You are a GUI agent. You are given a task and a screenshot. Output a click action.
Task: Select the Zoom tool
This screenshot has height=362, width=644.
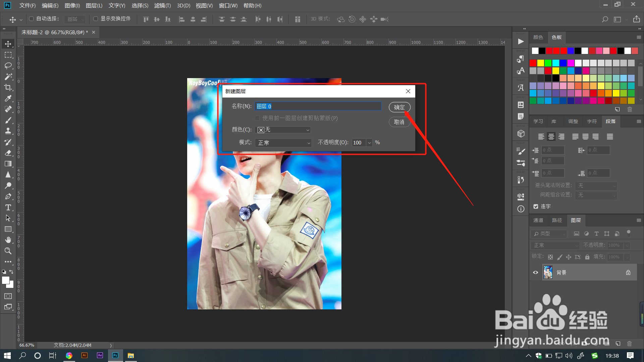(x=8, y=251)
